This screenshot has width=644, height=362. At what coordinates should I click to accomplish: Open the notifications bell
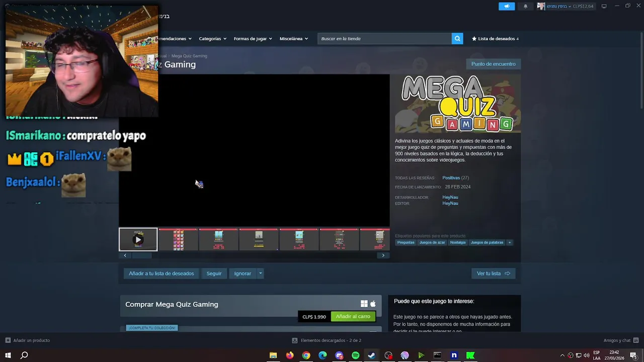coord(526,6)
